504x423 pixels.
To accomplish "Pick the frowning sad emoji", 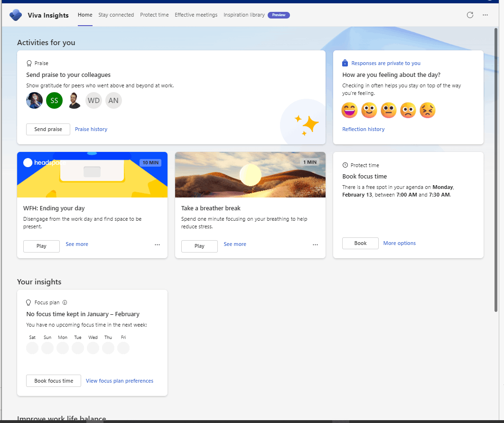I will click(408, 110).
